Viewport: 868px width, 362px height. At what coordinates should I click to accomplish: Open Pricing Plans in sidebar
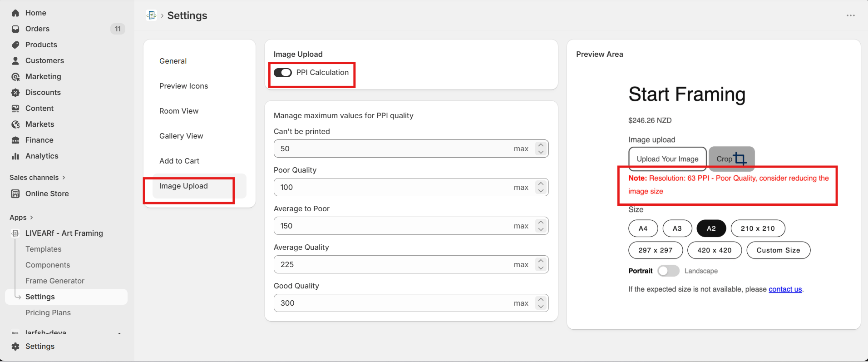coord(48,313)
